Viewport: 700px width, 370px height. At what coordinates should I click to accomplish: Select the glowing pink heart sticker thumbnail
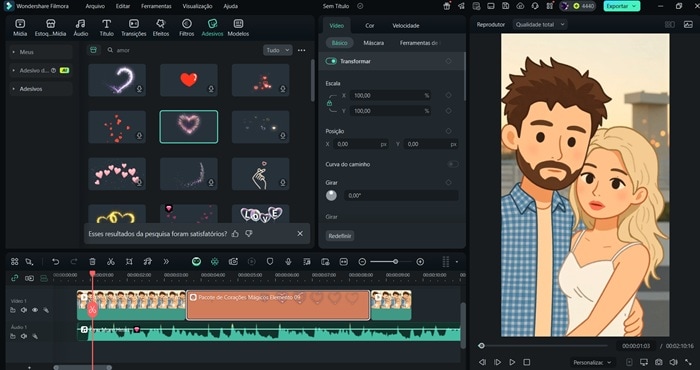(x=189, y=127)
